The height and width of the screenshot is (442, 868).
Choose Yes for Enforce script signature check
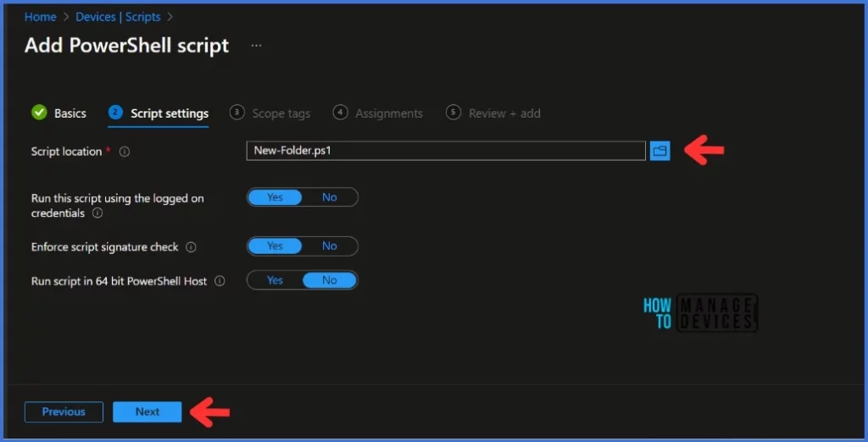(275, 246)
